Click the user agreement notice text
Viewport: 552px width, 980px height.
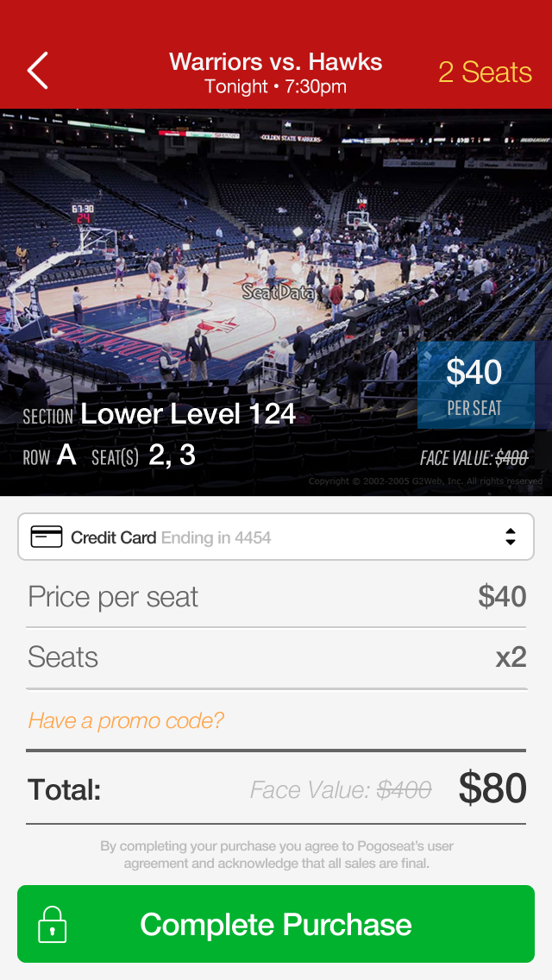[x=276, y=854]
